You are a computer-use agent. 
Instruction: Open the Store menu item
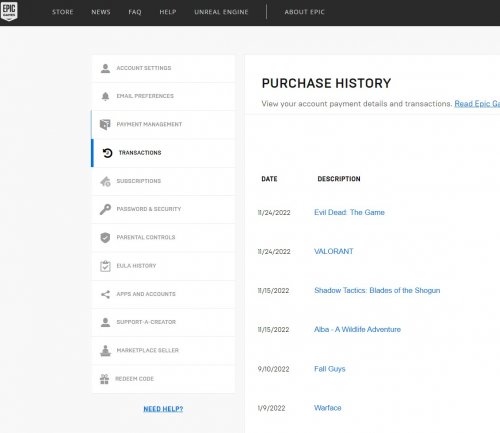click(63, 12)
